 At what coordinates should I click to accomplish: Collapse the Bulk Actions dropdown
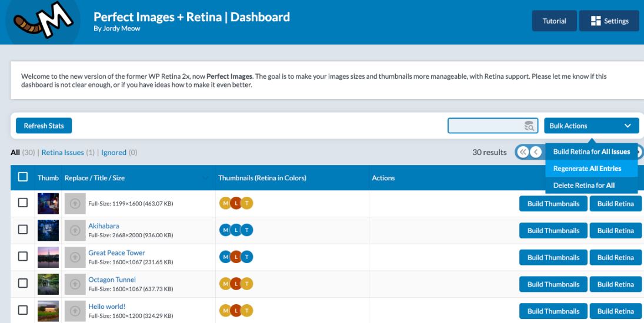(x=592, y=126)
